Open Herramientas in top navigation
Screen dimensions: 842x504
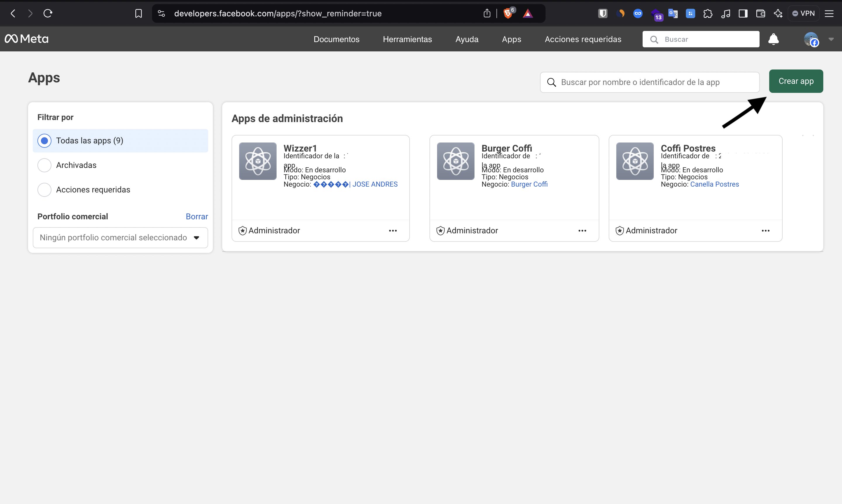tap(407, 39)
